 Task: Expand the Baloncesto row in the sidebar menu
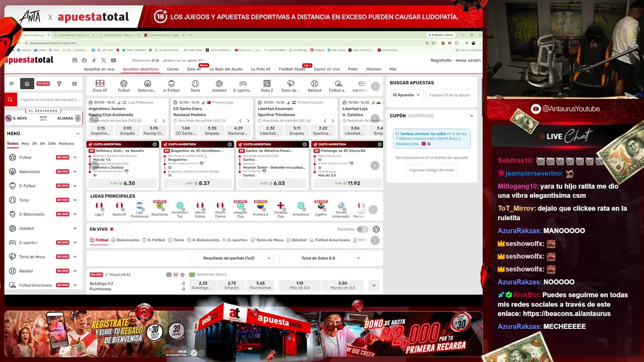click(x=75, y=171)
